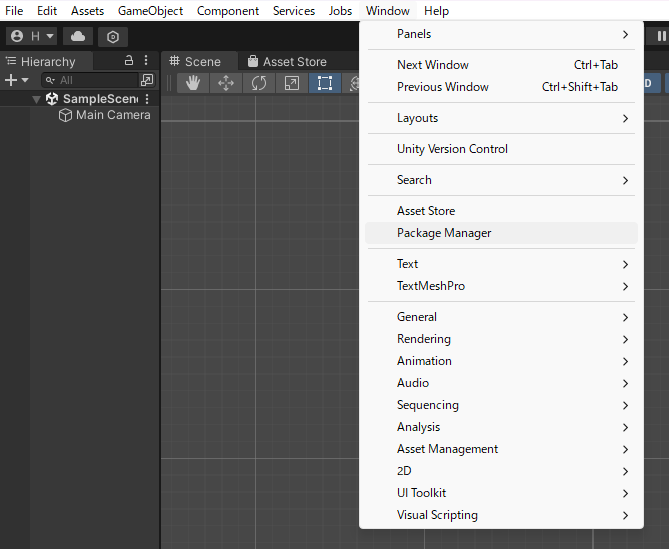Choose Asset Store from Window menu
669x549 pixels.
(501, 211)
